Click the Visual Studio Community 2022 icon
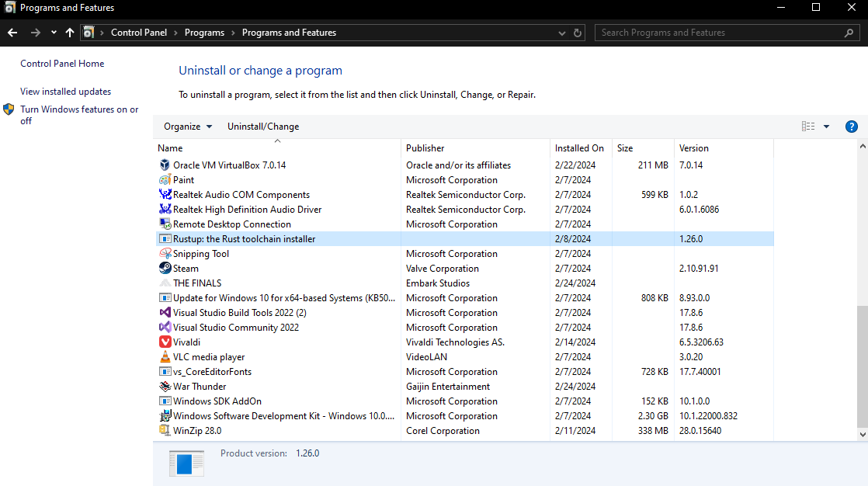 [165, 327]
